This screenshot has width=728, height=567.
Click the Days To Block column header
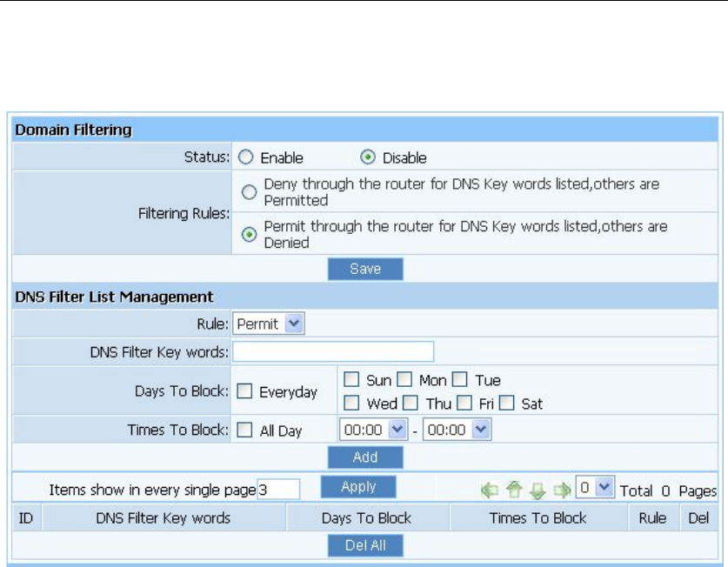[x=367, y=517]
